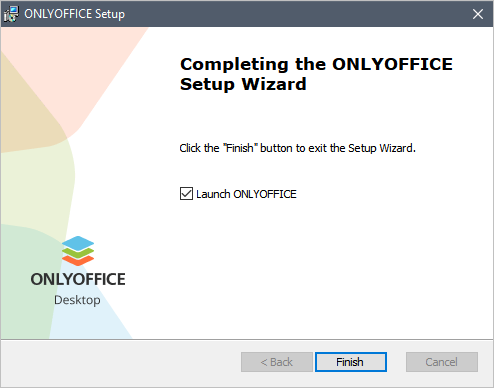
Task: Click the "ONLYOFFICE Setup" title bar text
Action: [x=75, y=14]
